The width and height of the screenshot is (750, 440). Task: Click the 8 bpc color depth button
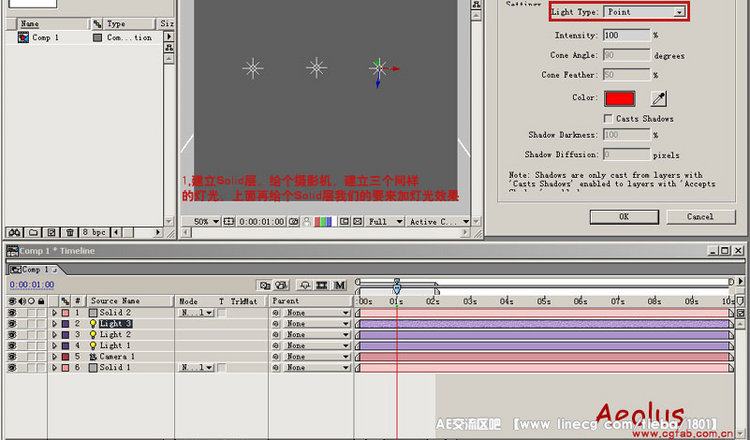click(x=94, y=232)
